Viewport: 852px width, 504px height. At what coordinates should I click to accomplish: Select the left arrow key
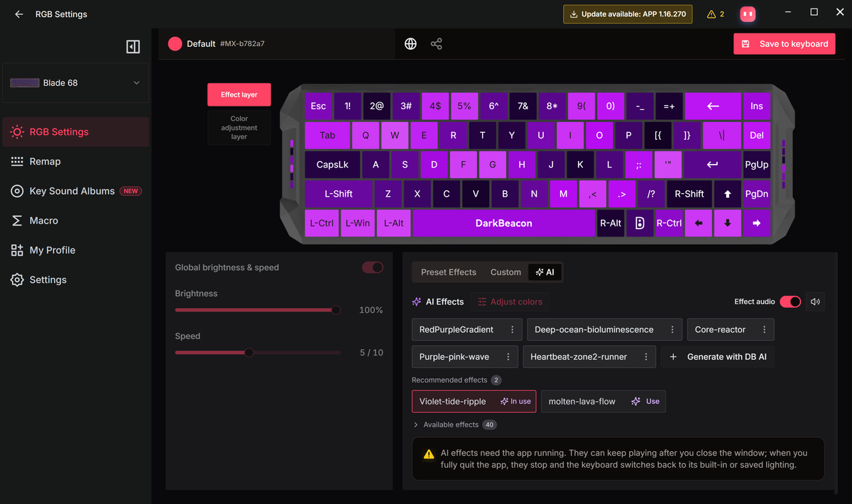[698, 223]
